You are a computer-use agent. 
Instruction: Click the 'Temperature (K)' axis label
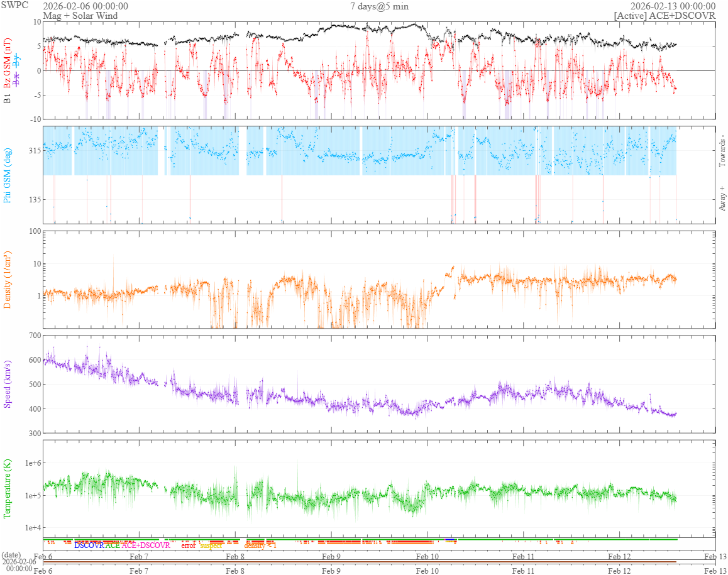pyautogui.click(x=7, y=488)
